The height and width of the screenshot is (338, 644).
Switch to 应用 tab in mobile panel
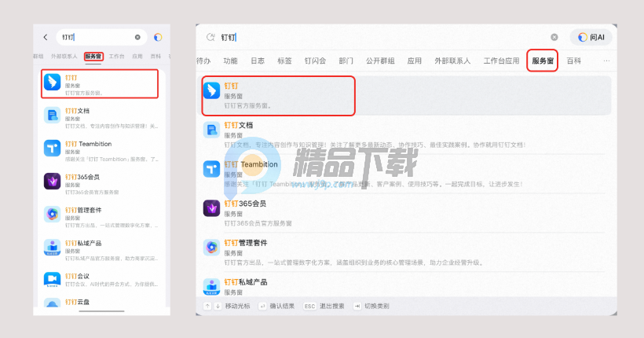[137, 57]
